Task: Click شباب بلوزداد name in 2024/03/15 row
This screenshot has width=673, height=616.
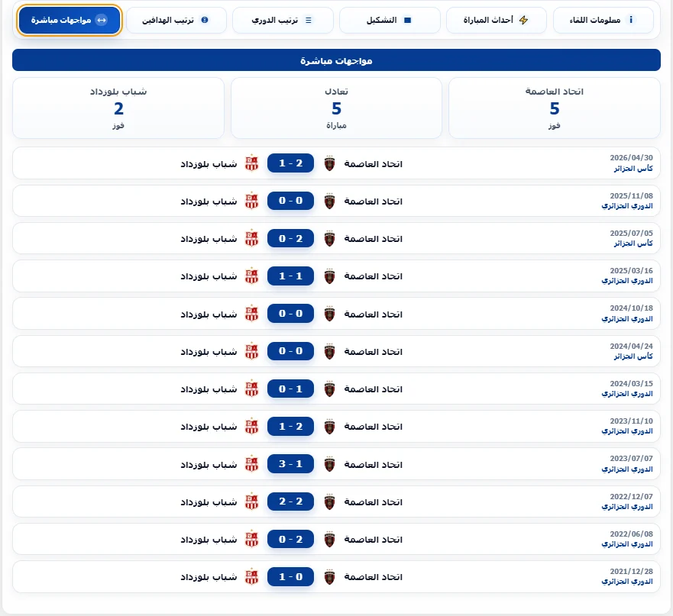Action: coord(209,389)
